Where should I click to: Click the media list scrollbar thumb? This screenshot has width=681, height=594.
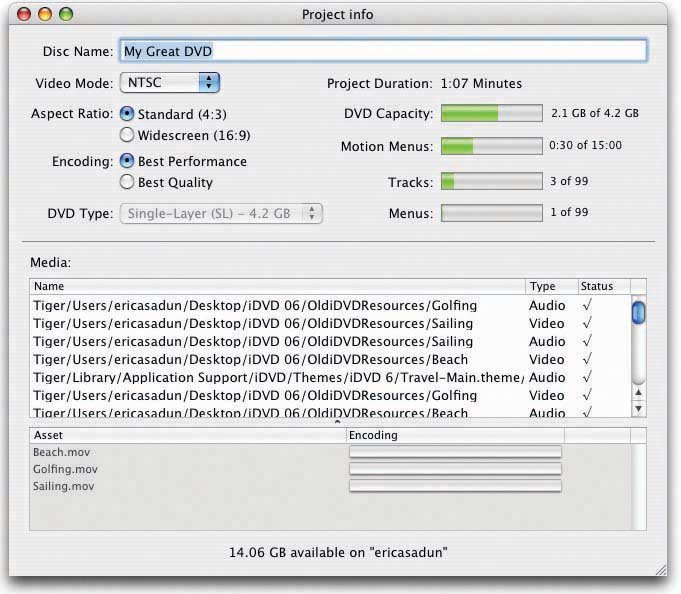coord(638,313)
